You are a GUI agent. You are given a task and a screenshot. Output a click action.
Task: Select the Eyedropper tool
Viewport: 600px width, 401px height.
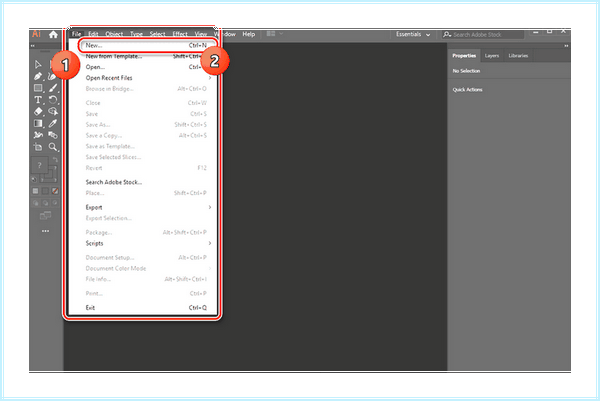(x=53, y=123)
